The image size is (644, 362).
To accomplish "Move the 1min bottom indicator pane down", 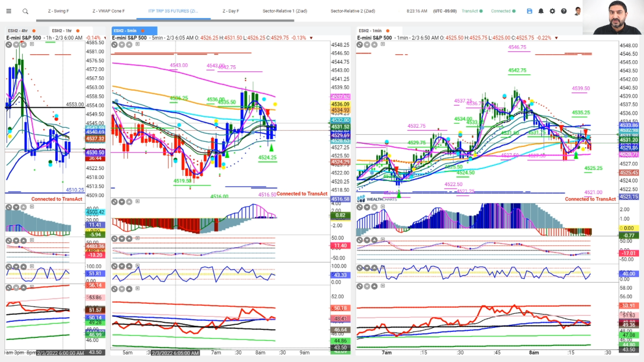I will (367, 286).
